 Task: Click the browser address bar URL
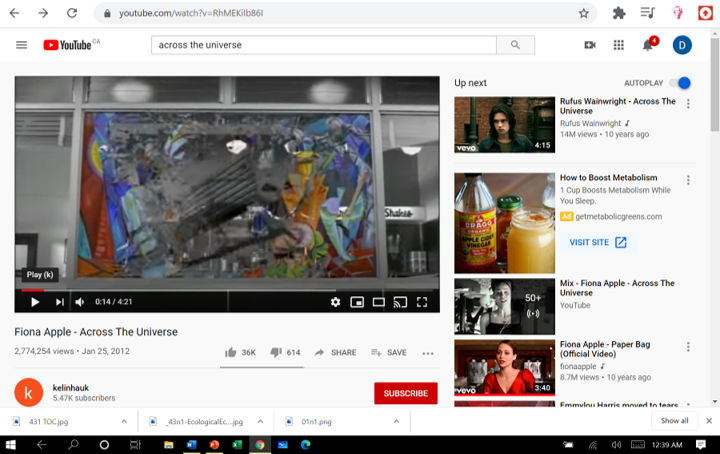click(x=191, y=13)
